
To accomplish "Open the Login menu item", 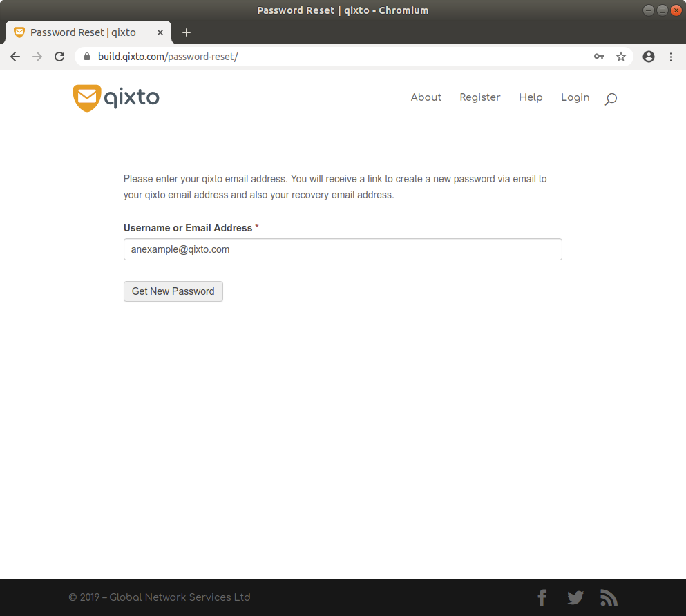I will coord(575,97).
